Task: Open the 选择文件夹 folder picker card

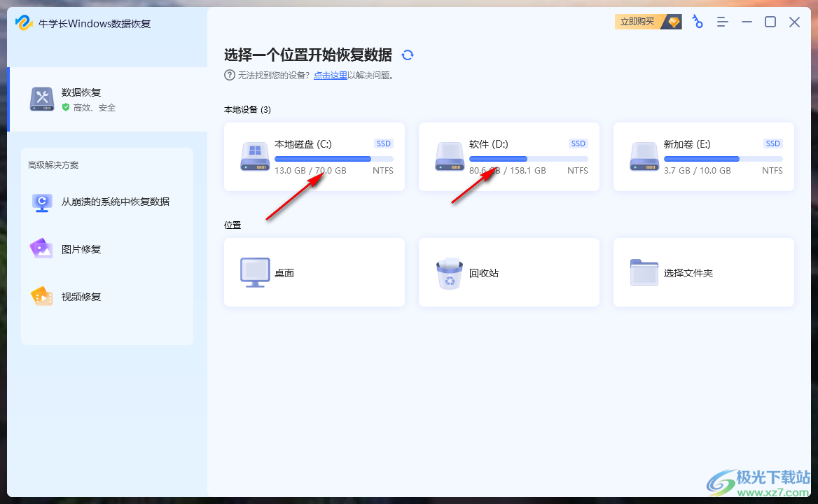Action: (704, 272)
